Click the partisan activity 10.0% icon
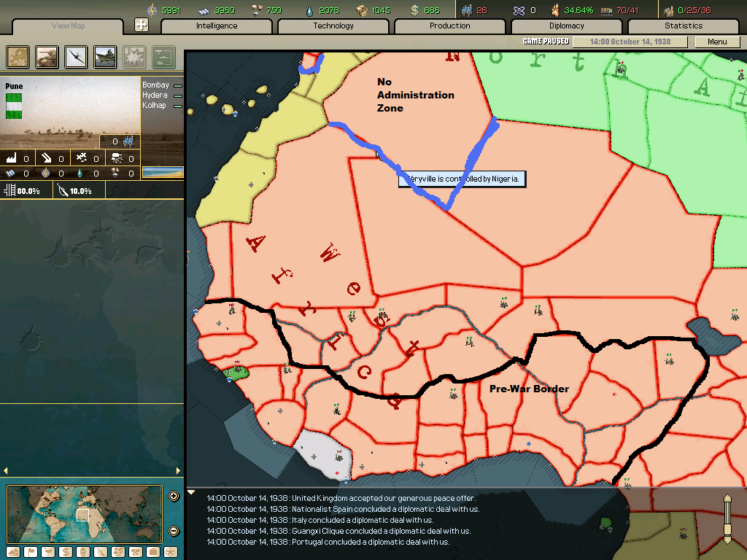The width and height of the screenshot is (747, 560). 63,190
